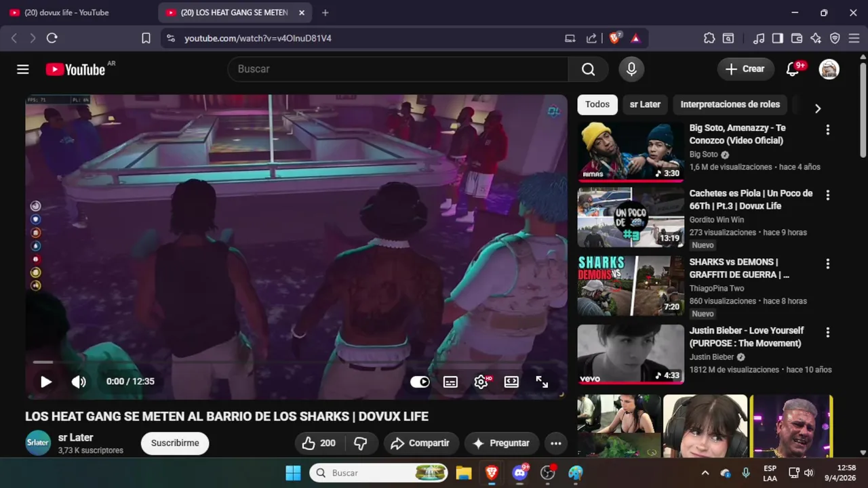
Task: Open Compartir share dialog
Action: [420, 443]
